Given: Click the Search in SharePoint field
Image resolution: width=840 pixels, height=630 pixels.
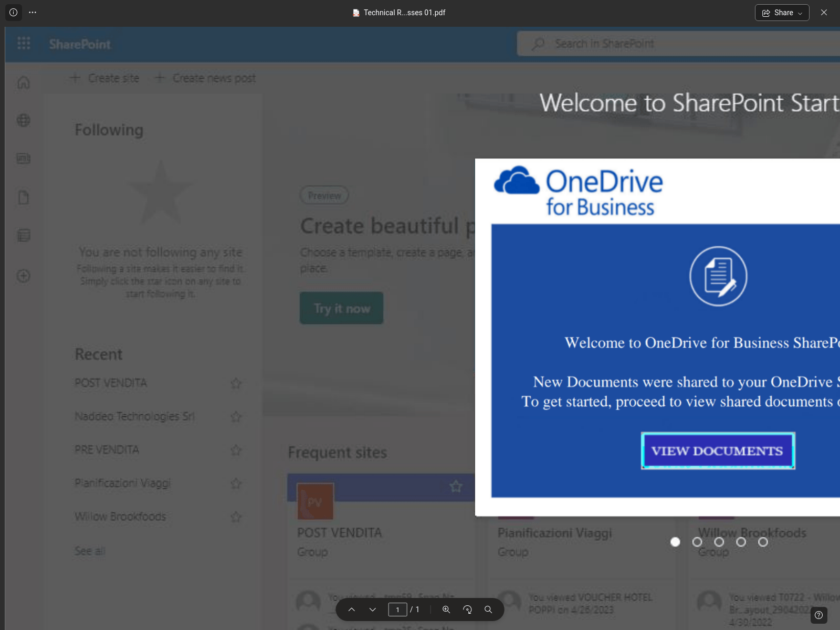Looking at the screenshot, I should pos(678,44).
